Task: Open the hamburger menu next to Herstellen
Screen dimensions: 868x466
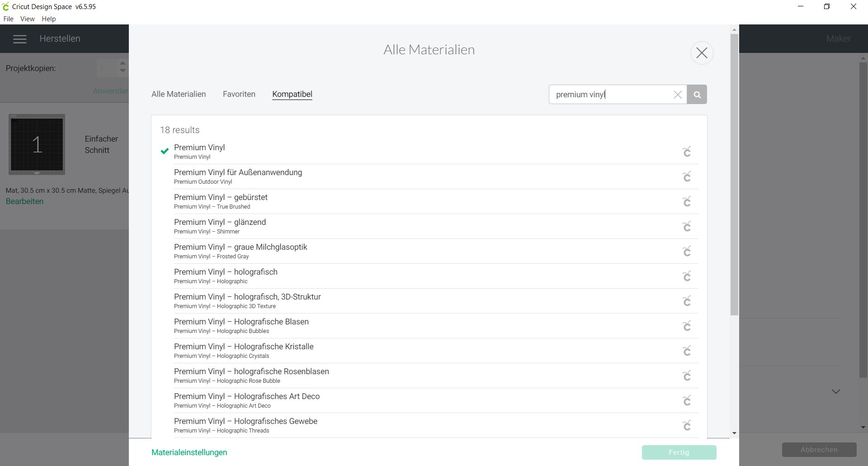Action: pos(19,39)
